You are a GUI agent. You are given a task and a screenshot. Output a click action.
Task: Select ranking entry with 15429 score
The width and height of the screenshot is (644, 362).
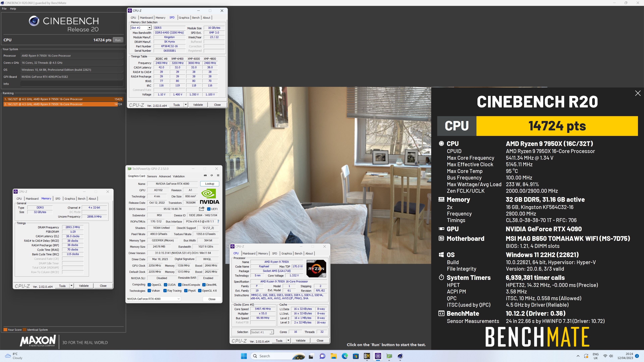click(x=63, y=99)
